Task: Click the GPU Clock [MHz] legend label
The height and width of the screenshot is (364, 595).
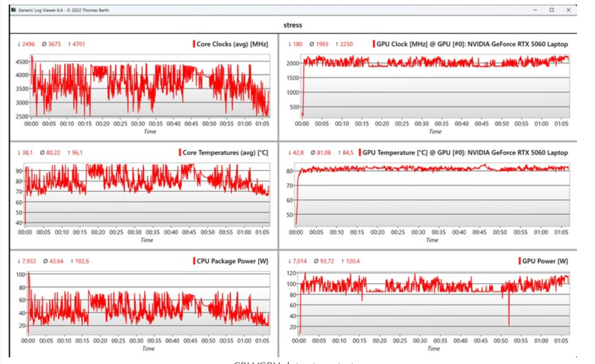Action: pyautogui.click(x=472, y=44)
